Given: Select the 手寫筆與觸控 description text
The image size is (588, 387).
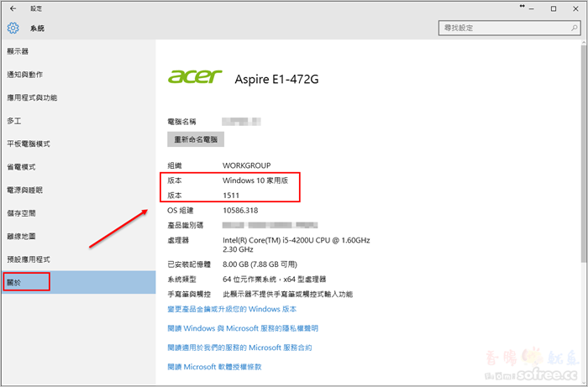Looking at the screenshot, I should click(287, 295).
